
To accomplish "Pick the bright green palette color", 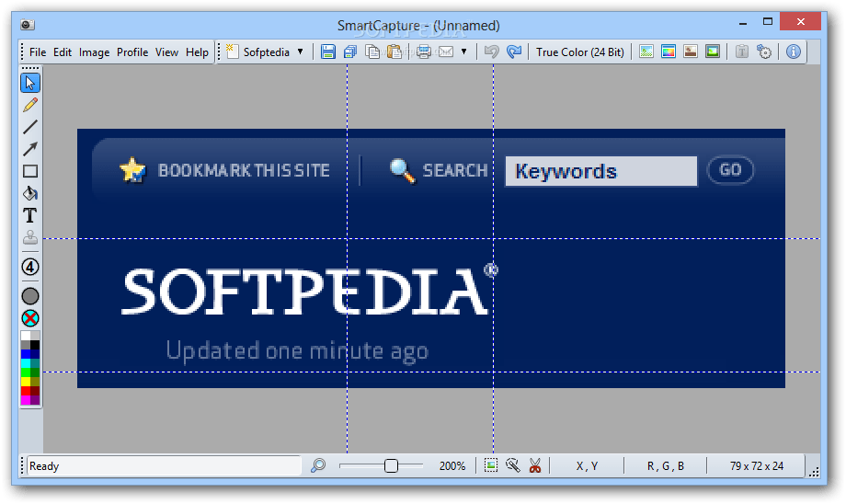I will point(26,372).
